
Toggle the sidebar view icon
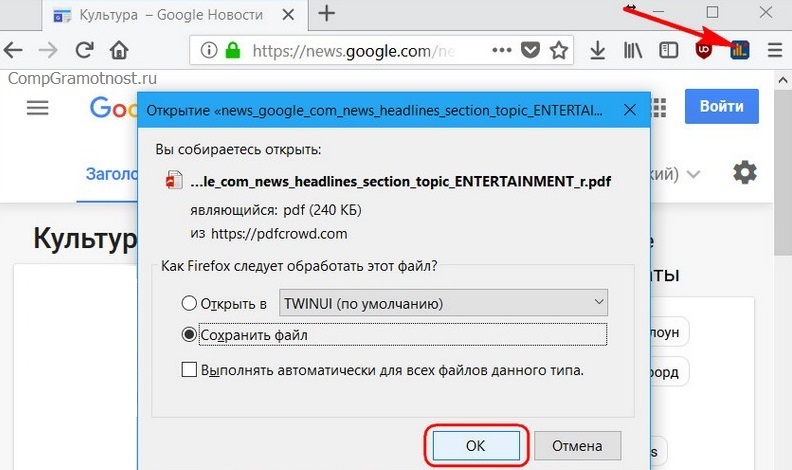(668, 50)
